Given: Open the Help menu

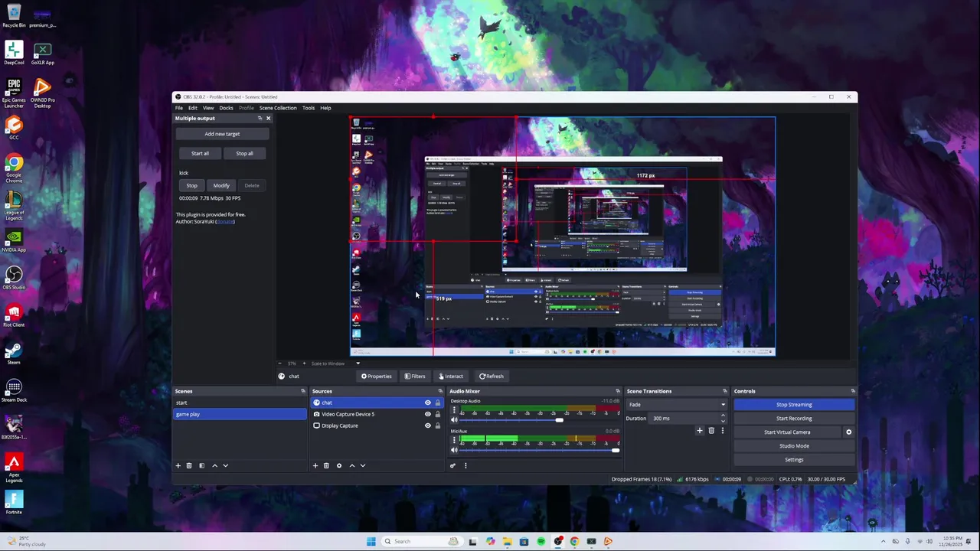Looking at the screenshot, I should pos(325,108).
